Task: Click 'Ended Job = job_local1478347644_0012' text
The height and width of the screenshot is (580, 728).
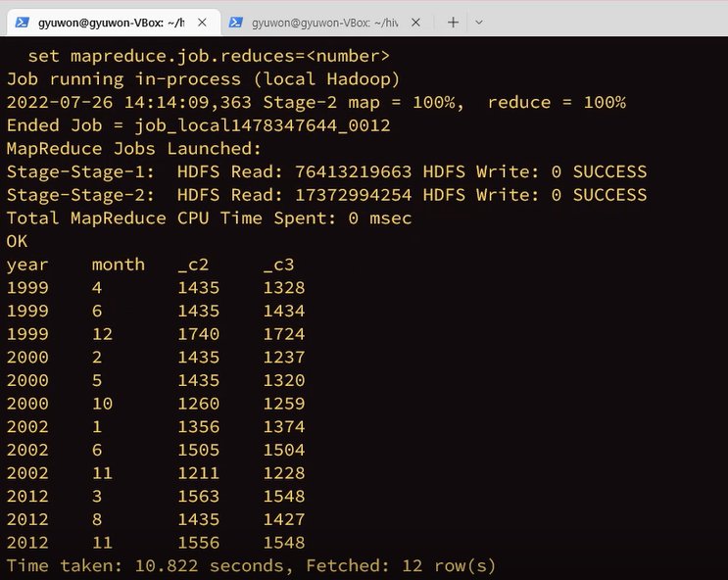Action: (198, 125)
